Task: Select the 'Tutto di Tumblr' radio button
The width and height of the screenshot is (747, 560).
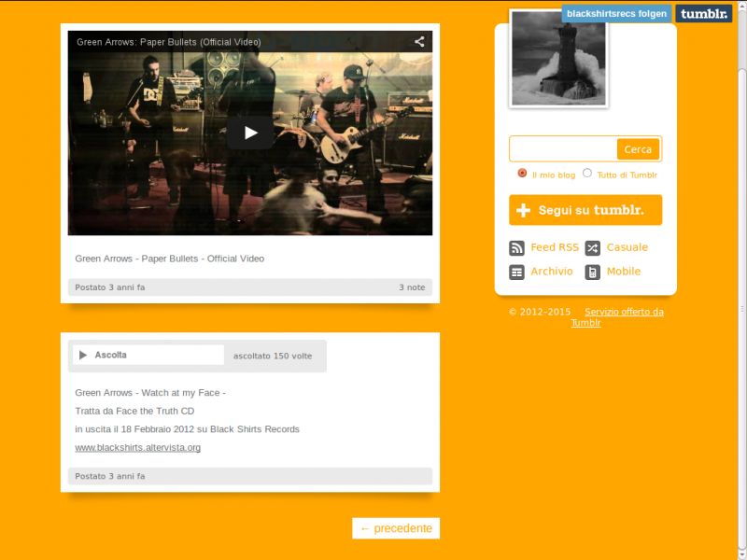Action: (x=587, y=173)
